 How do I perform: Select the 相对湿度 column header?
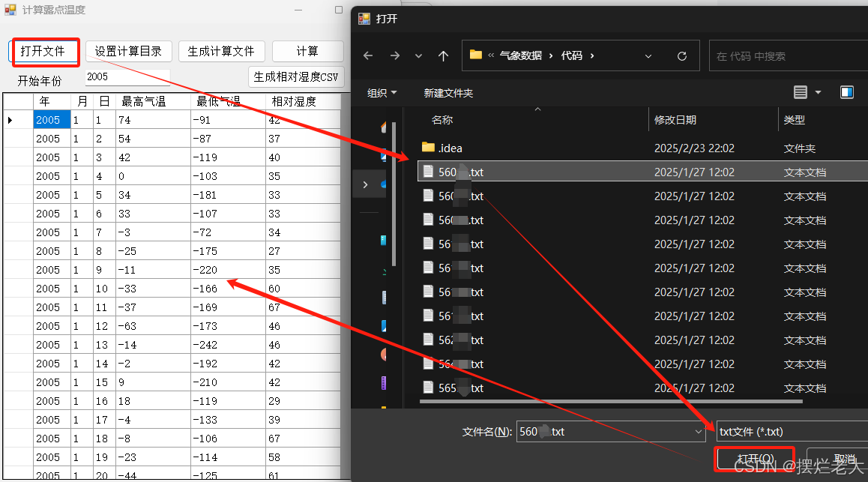[x=302, y=101]
